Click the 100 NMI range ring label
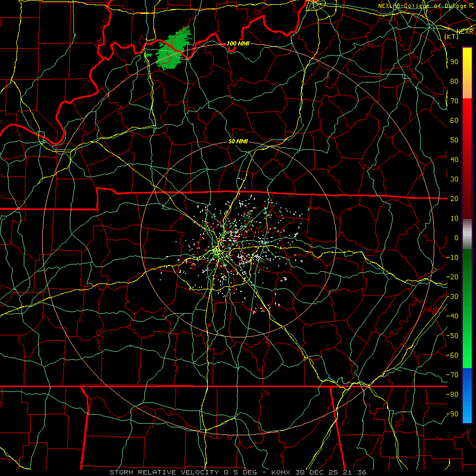Image resolution: width=476 pixels, height=476 pixels. click(x=238, y=43)
